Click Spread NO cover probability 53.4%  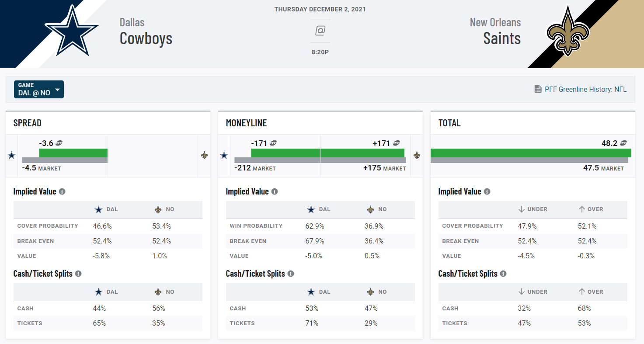click(x=161, y=226)
